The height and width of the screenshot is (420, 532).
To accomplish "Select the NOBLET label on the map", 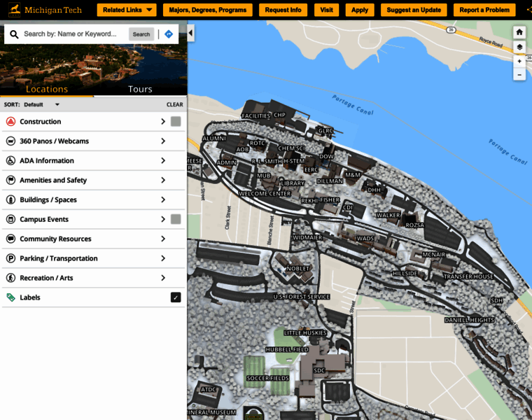I will pos(298,268).
